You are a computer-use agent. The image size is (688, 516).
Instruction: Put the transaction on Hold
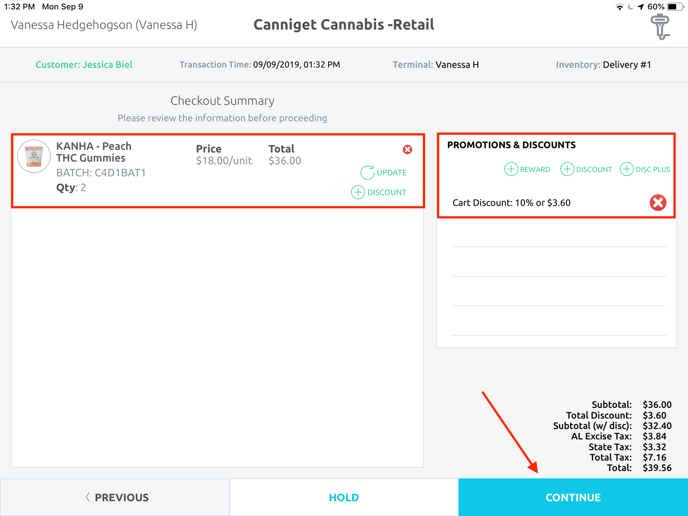coord(344,497)
